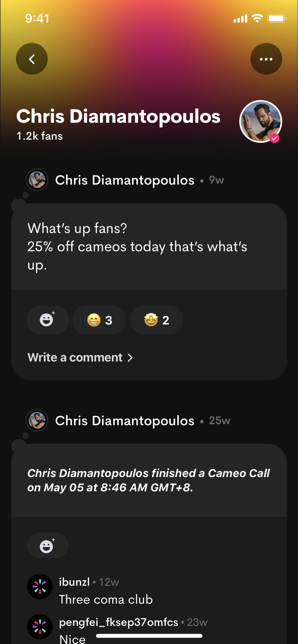
Task: Tap the Chris Diamantopoulos name on 25w post
Action: (x=125, y=420)
